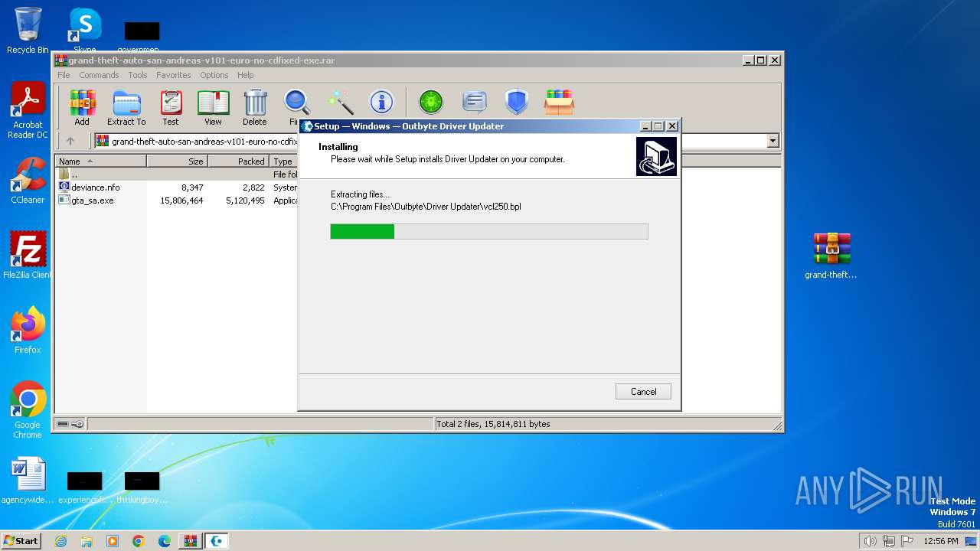Click the Extracting files path text

pos(426,207)
